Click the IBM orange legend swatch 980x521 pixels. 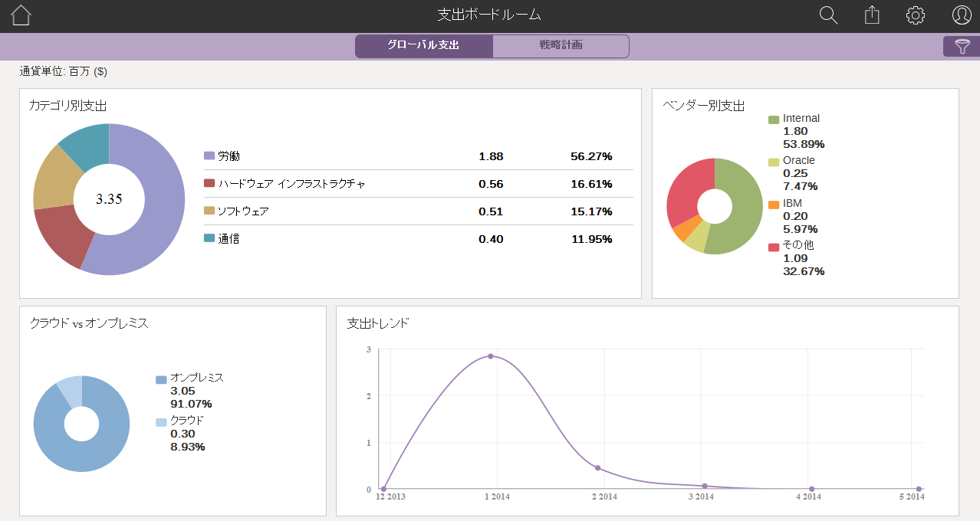[774, 205]
